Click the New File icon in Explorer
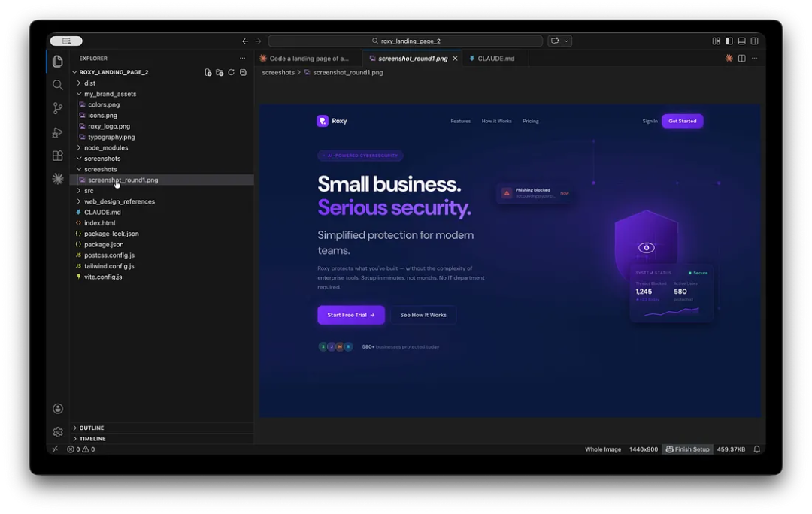Viewport: 812px width, 514px height. tap(208, 73)
